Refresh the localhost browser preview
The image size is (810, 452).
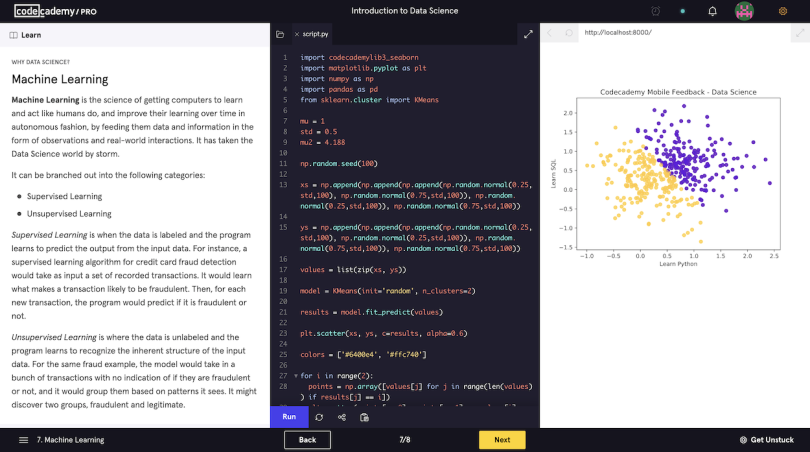click(569, 33)
